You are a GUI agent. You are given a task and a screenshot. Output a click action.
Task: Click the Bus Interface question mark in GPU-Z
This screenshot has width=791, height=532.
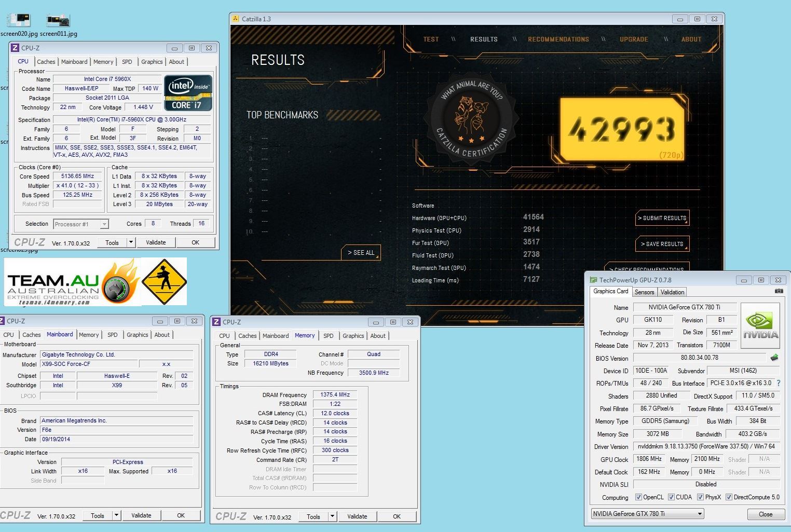778,383
